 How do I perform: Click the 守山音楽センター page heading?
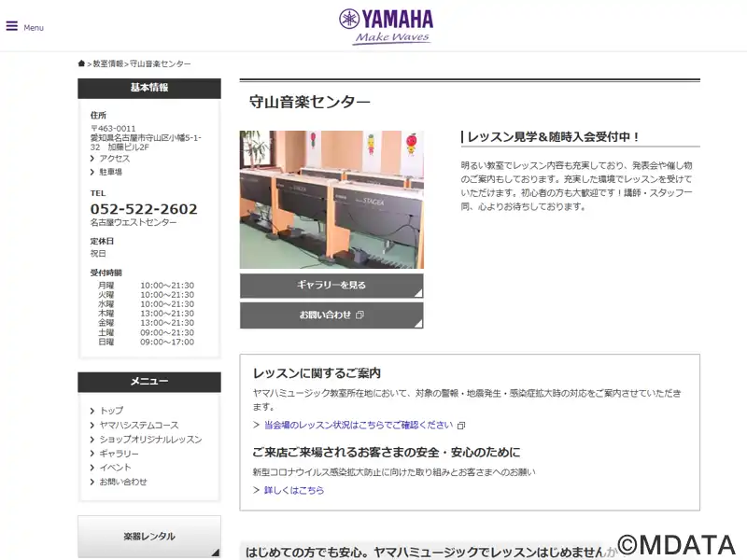coord(310,102)
